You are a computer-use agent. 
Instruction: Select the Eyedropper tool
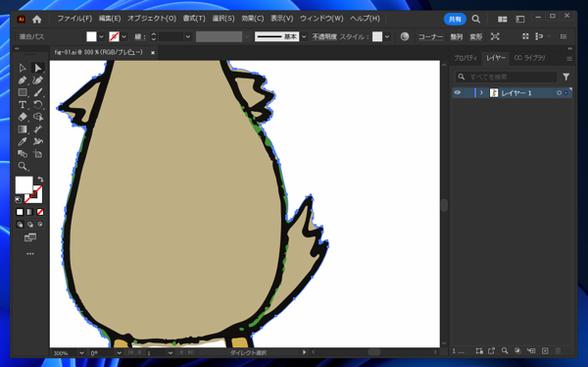click(23, 141)
